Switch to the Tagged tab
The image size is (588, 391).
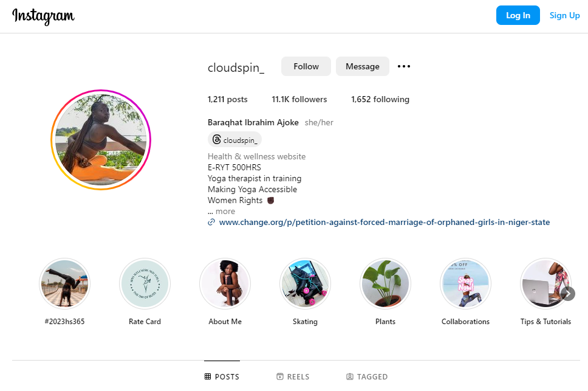pos(367,376)
